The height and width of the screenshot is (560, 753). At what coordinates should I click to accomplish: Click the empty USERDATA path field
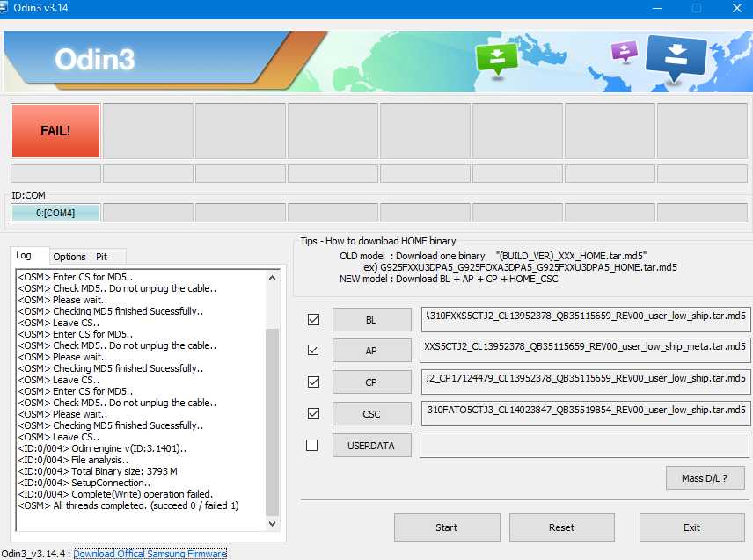click(x=584, y=446)
